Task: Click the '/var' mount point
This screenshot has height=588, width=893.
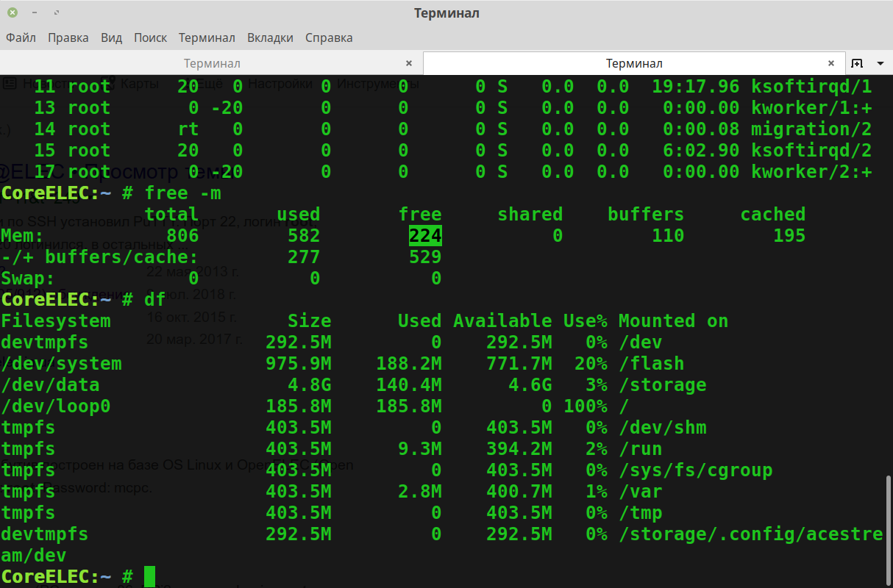Action: (640, 491)
